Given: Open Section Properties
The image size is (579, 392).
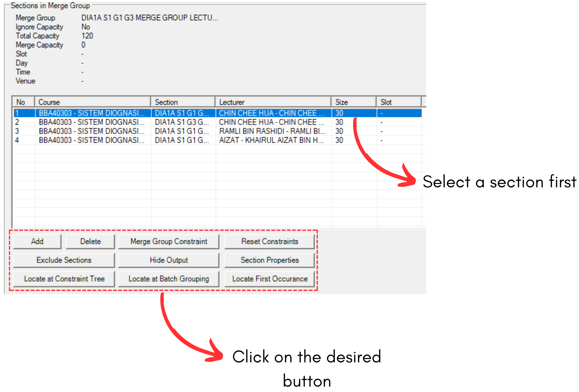Looking at the screenshot, I should (x=269, y=260).
